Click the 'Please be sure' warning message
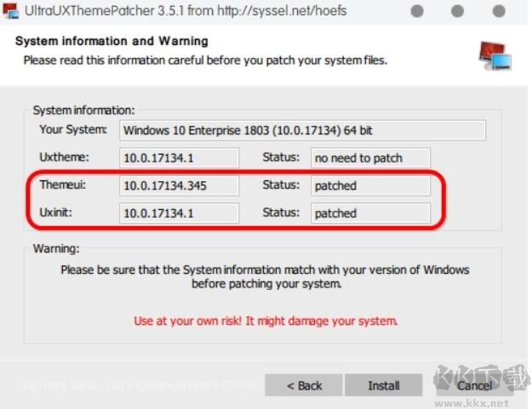 tap(265, 276)
